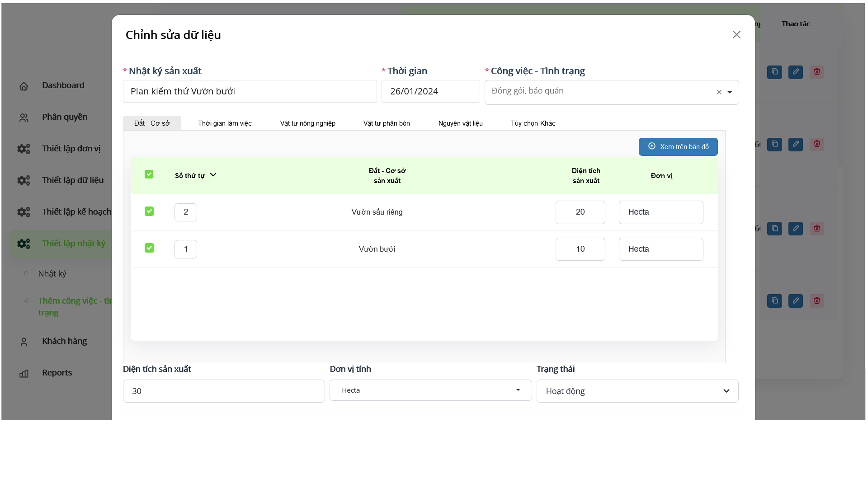
Task: Click the Phân quyền users icon
Action: (24, 117)
